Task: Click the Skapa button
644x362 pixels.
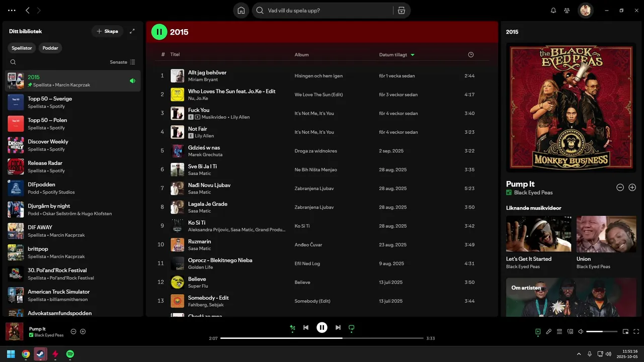Action: click(x=107, y=31)
